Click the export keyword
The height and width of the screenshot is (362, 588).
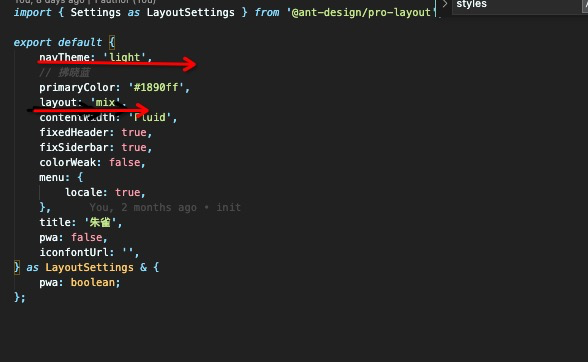pyautogui.click(x=32, y=42)
